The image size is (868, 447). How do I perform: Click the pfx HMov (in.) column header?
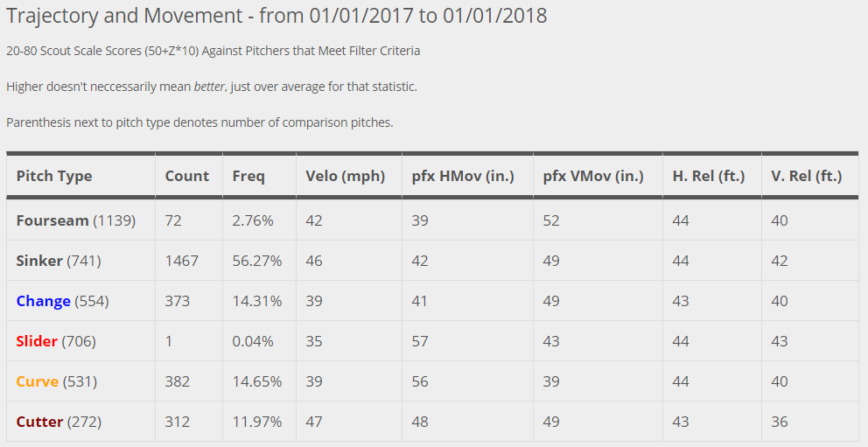pos(463,176)
